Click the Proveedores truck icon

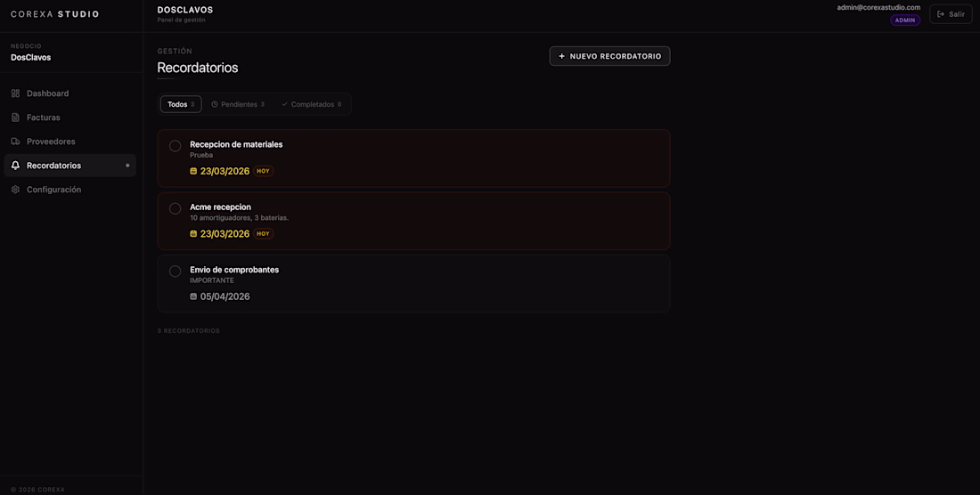click(x=15, y=142)
